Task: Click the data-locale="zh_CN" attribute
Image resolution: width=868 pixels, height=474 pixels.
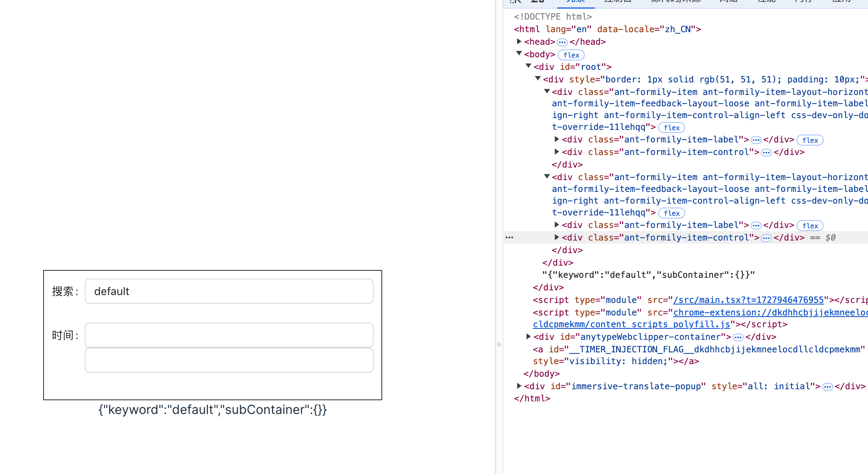Action: pos(646,29)
